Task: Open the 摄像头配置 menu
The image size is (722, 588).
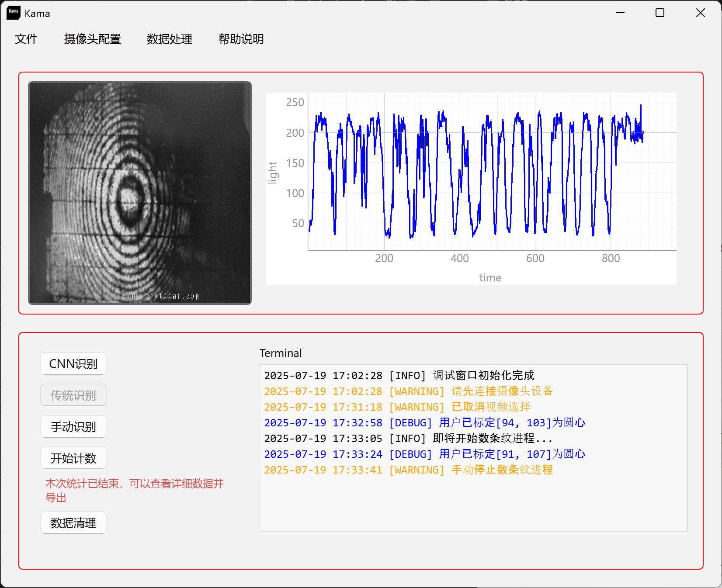Action: point(92,39)
